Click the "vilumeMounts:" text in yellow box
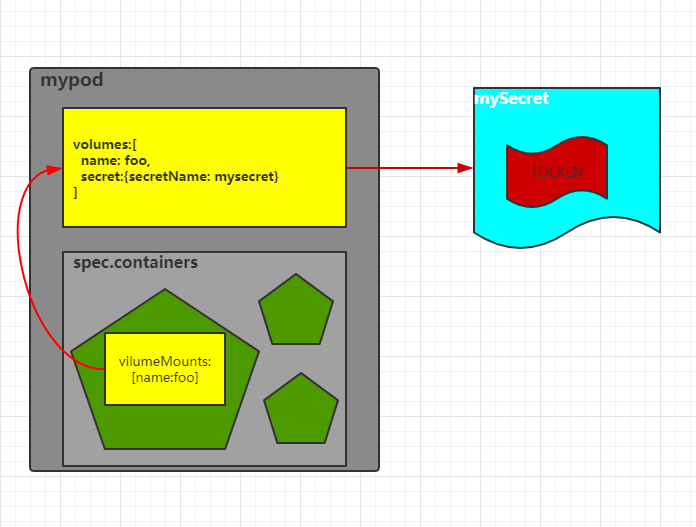This screenshot has height=527, width=696. point(165,361)
